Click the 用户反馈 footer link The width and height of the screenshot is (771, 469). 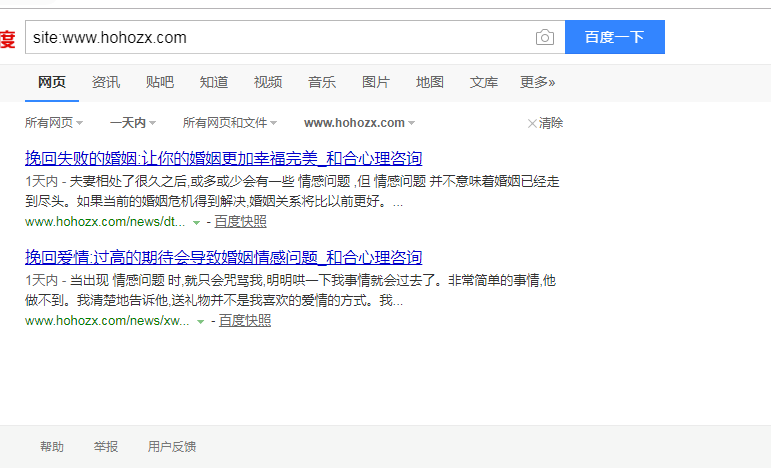[172, 447]
